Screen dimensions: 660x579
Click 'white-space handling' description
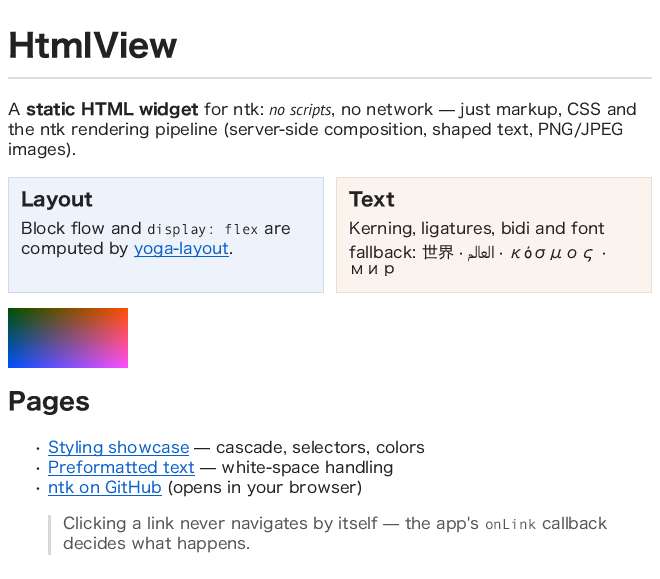tap(307, 467)
